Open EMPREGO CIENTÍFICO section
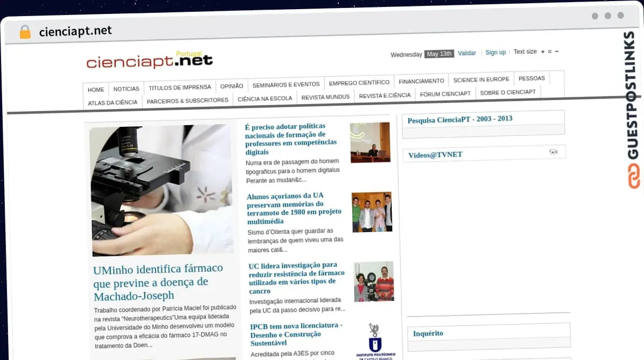 359,83
